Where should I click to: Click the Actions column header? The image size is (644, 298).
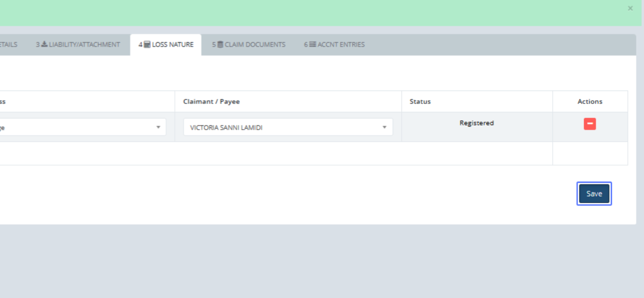click(590, 102)
